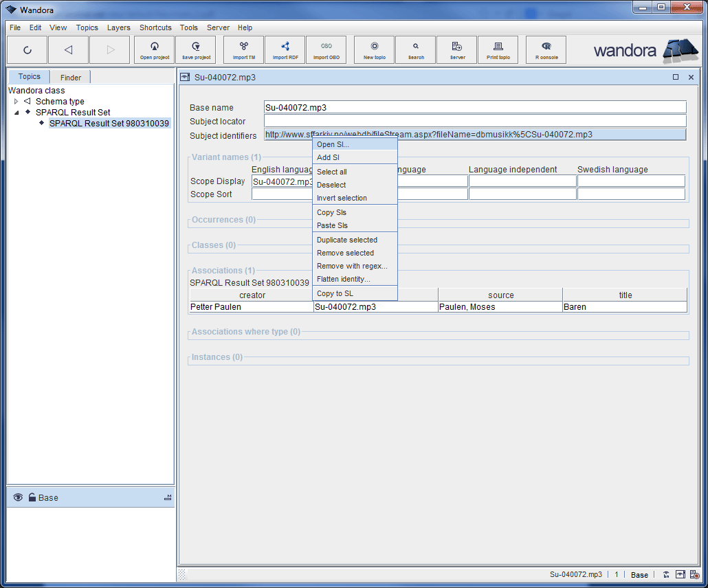Switch to the Finder tab
The height and width of the screenshot is (588, 708).
(x=69, y=77)
